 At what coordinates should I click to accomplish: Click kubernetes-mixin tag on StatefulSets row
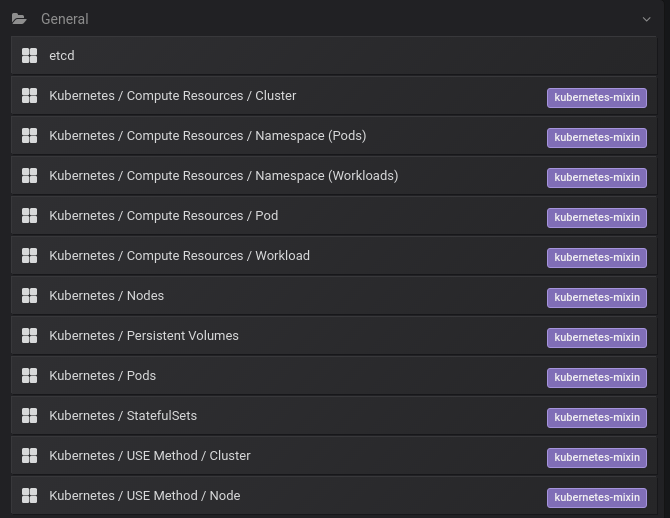596,418
